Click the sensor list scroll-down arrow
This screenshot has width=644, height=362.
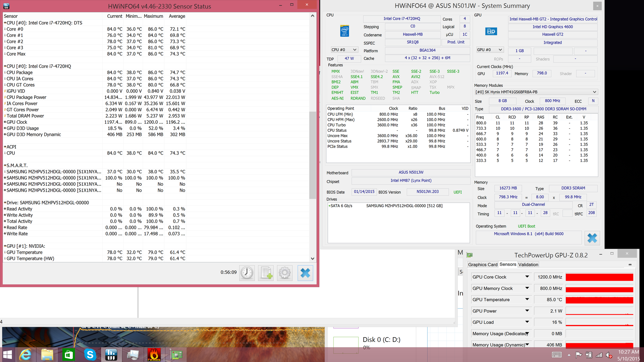[313, 258]
